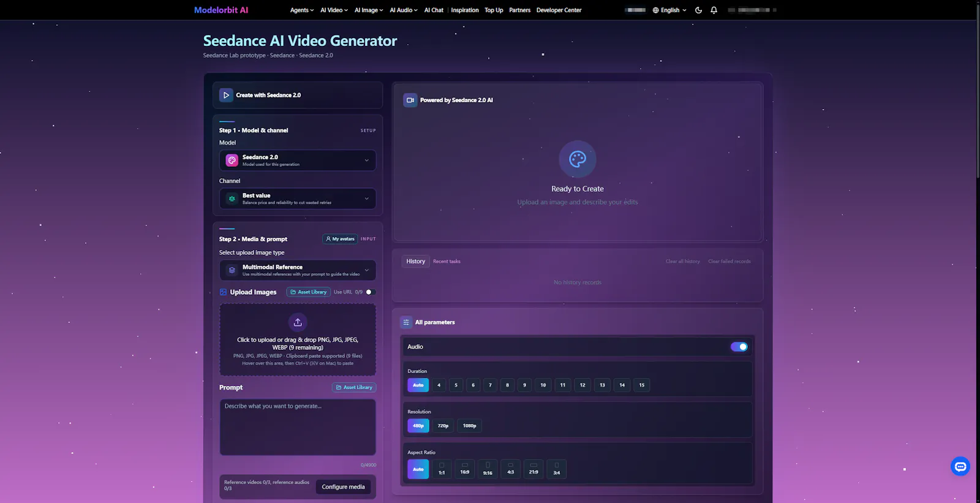Viewport: 980px width, 503px height.
Task: Open the AI Video menu
Action: pos(334,10)
